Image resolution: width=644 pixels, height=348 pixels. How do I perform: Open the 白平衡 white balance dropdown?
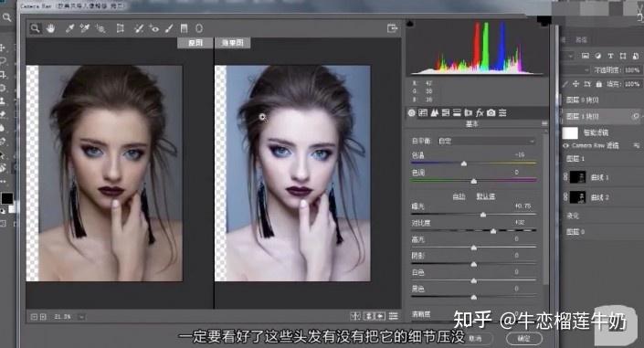[487, 141]
